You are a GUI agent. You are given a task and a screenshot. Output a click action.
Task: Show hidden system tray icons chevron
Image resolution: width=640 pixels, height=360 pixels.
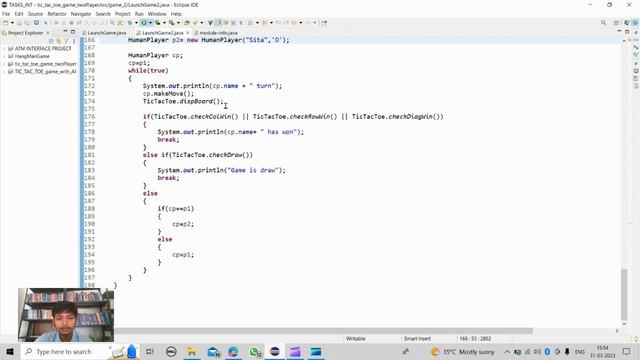(x=507, y=351)
